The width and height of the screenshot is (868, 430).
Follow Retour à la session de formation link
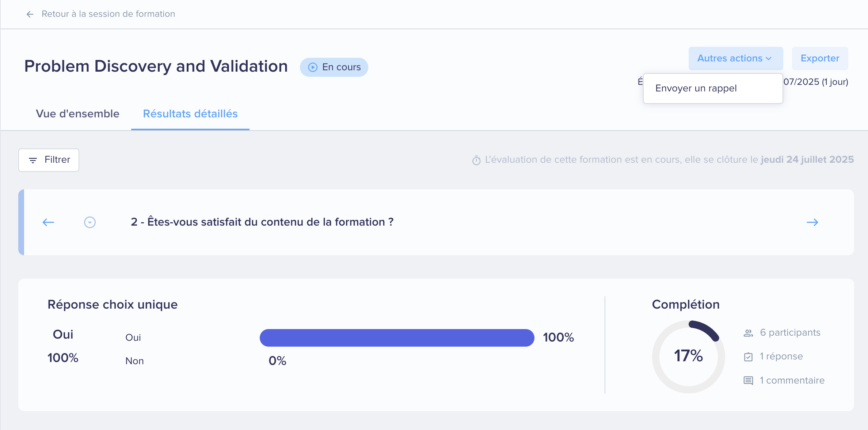tap(108, 14)
